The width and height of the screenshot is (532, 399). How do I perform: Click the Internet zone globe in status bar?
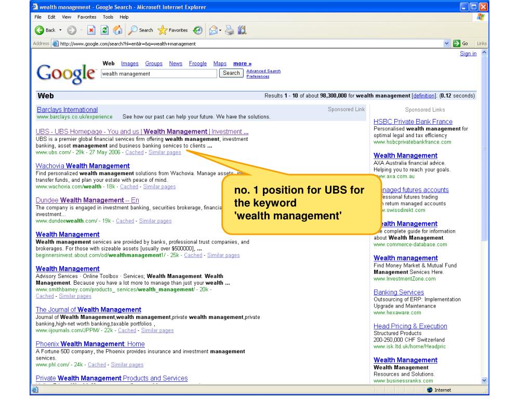pyautogui.click(x=430, y=390)
